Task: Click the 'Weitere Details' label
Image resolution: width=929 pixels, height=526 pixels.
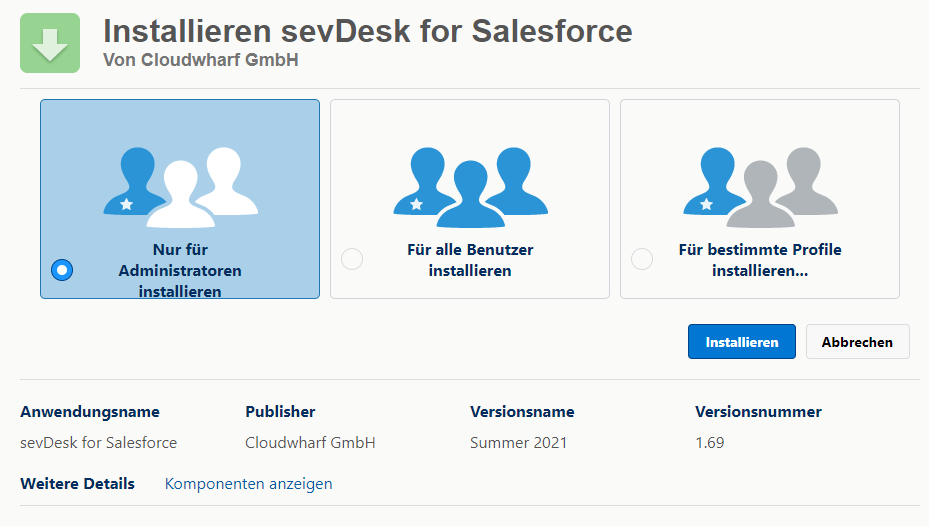Action: [x=77, y=484]
